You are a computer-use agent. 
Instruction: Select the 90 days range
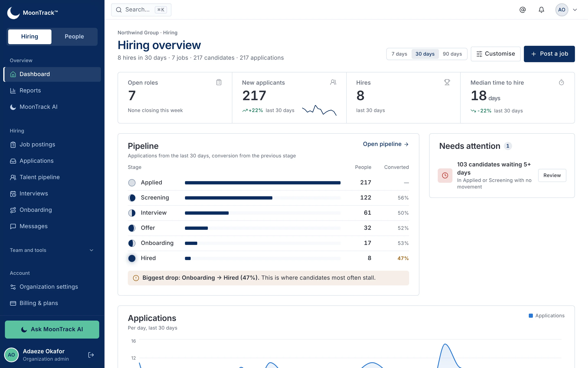[452, 54]
